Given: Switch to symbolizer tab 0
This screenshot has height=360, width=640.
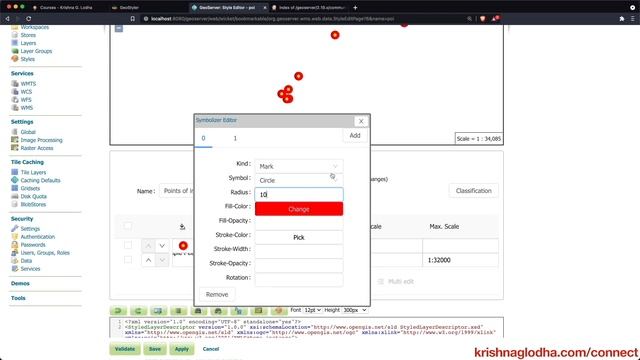Looking at the screenshot, I should point(203,138).
